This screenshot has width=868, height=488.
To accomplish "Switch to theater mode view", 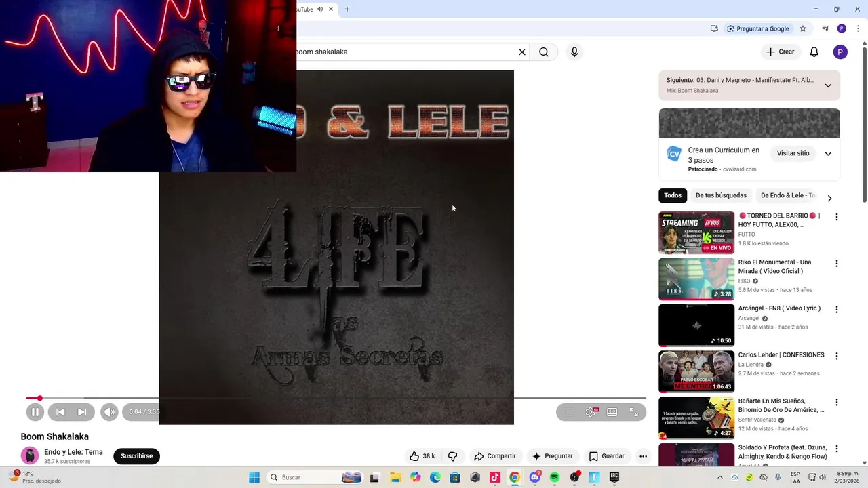I will tap(612, 411).
